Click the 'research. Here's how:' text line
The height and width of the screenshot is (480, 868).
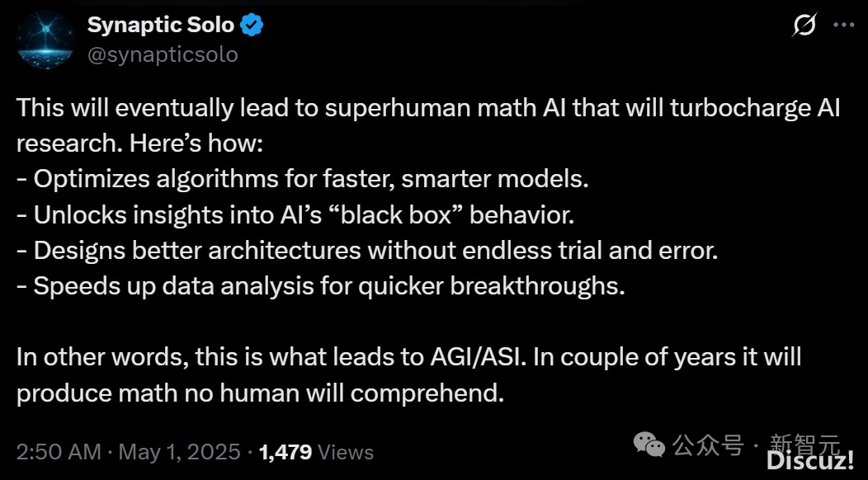tap(139, 144)
